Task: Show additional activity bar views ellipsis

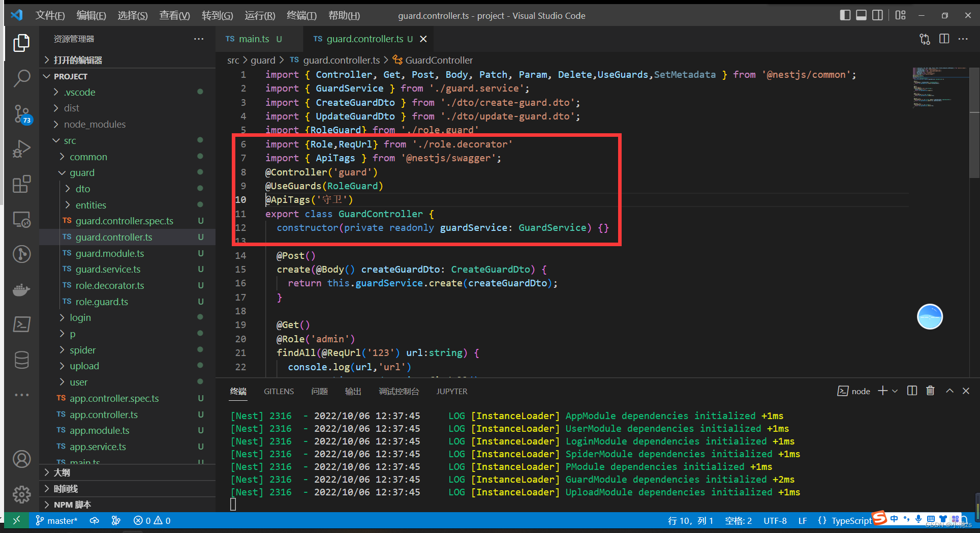Action: point(21,395)
